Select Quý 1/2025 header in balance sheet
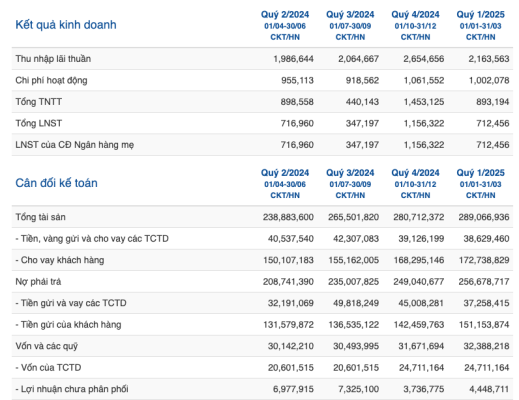Viewport: 519px width, 400px height. click(480, 173)
